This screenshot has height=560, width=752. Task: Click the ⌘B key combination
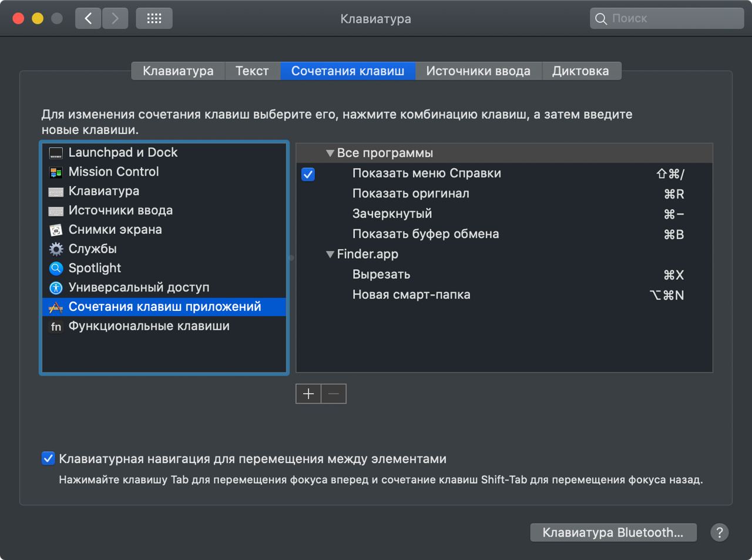coord(674,235)
